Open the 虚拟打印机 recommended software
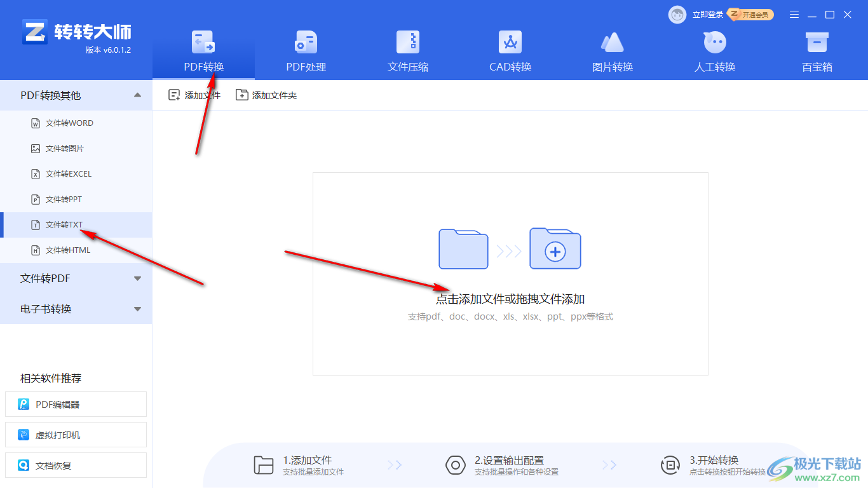 tap(76, 435)
